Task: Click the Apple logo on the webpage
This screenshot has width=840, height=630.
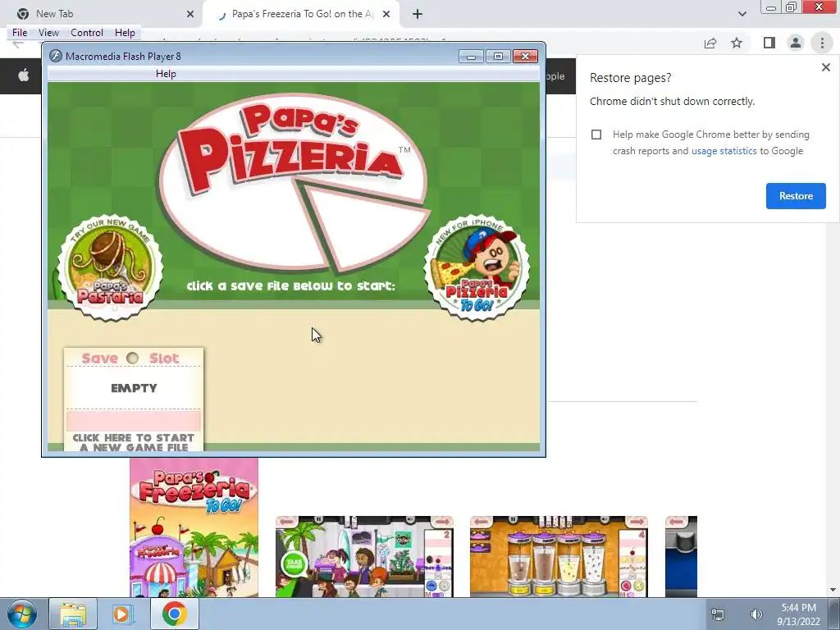Action: coord(24,75)
